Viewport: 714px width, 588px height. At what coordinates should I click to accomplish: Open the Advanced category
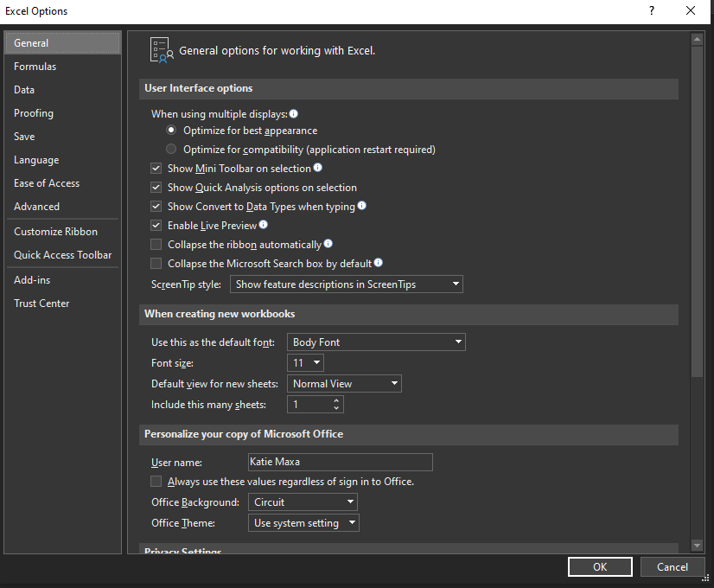(x=63, y=207)
